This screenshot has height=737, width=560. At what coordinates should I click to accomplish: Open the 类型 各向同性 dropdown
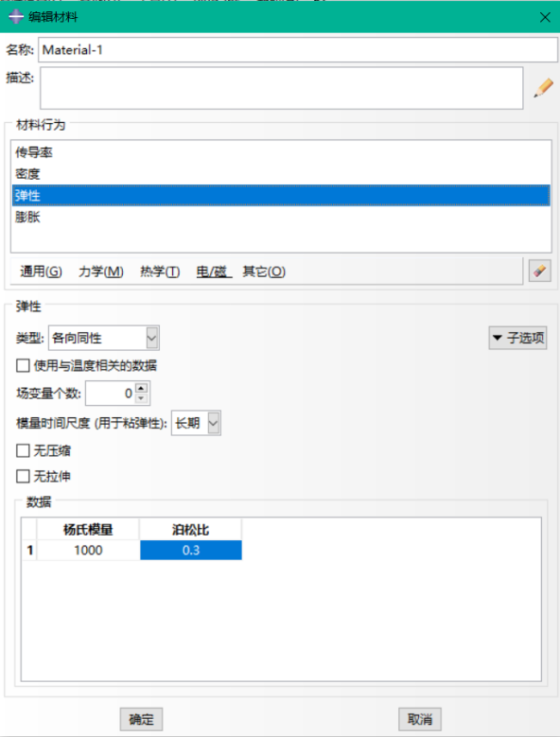tap(104, 338)
